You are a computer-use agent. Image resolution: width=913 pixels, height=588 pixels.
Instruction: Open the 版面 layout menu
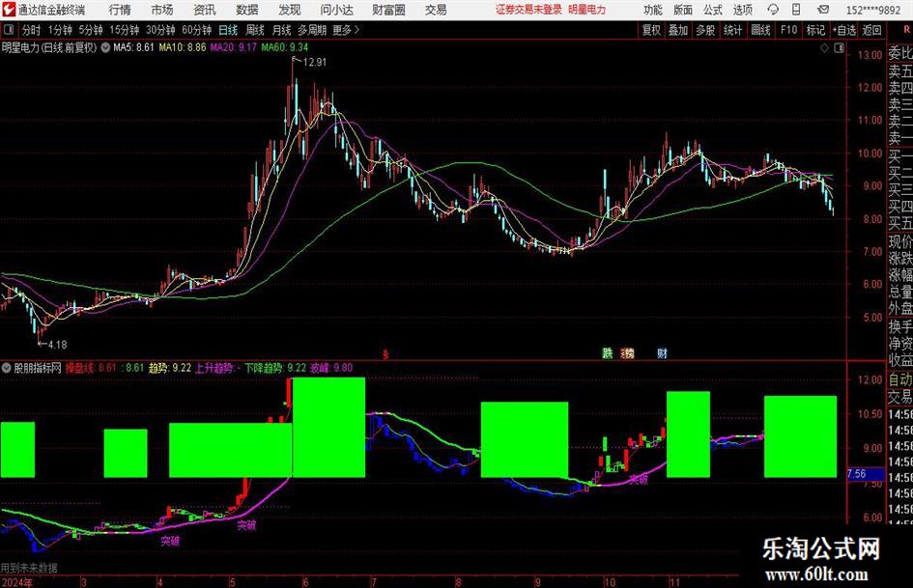coord(683,10)
